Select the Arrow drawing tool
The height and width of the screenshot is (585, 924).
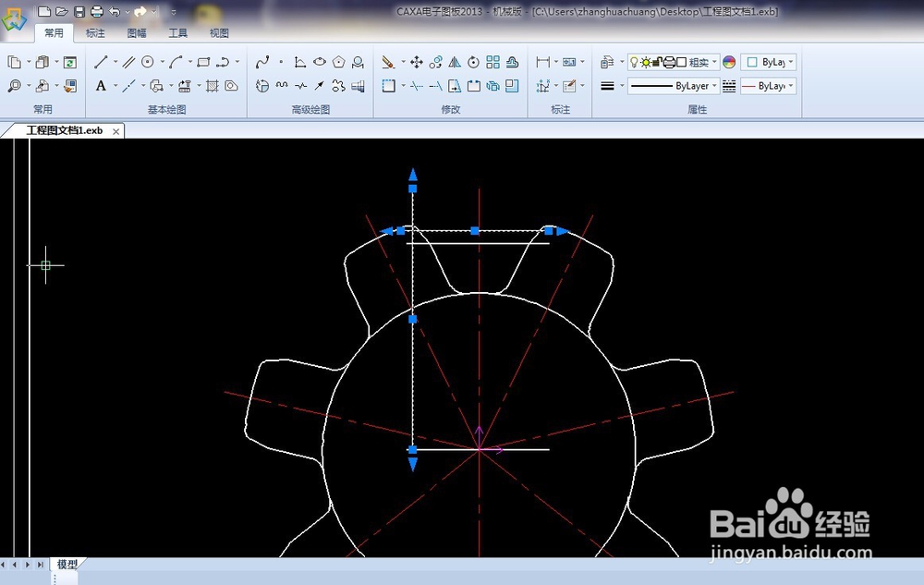pyautogui.click(x=320, y=86)
